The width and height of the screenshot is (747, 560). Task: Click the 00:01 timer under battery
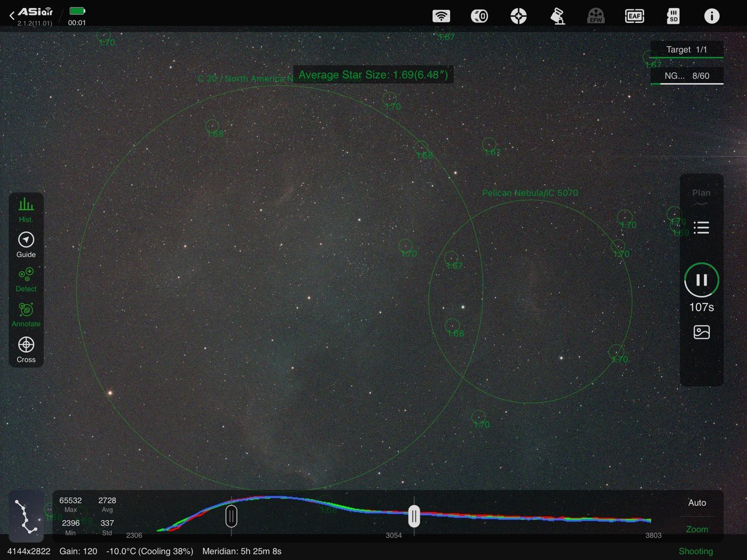77,22
